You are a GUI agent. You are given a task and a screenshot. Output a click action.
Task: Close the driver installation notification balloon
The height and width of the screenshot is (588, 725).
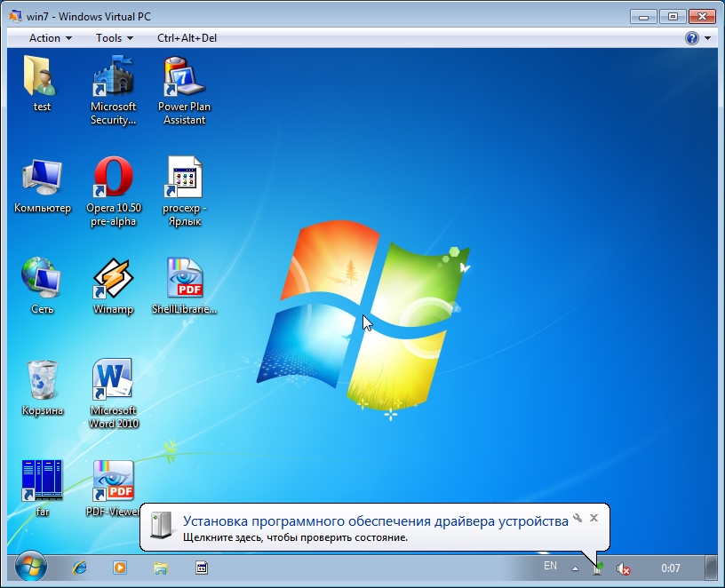coord(594,518)
